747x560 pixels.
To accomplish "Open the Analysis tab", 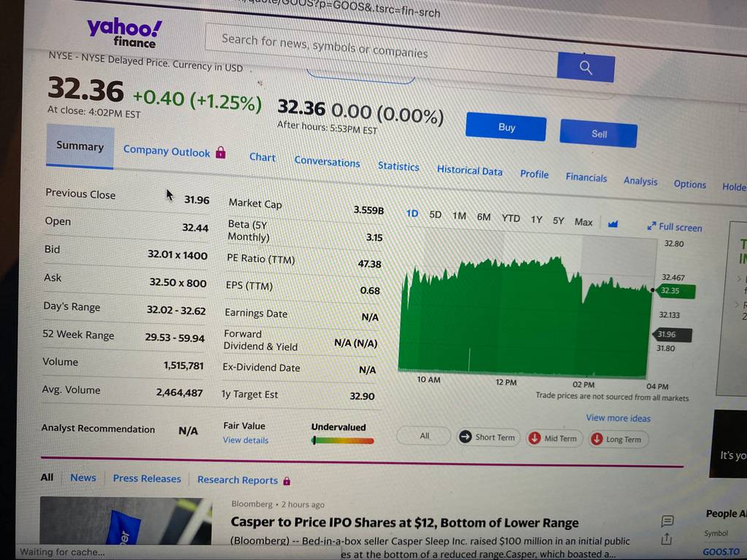I will click(x=640, y=181).
